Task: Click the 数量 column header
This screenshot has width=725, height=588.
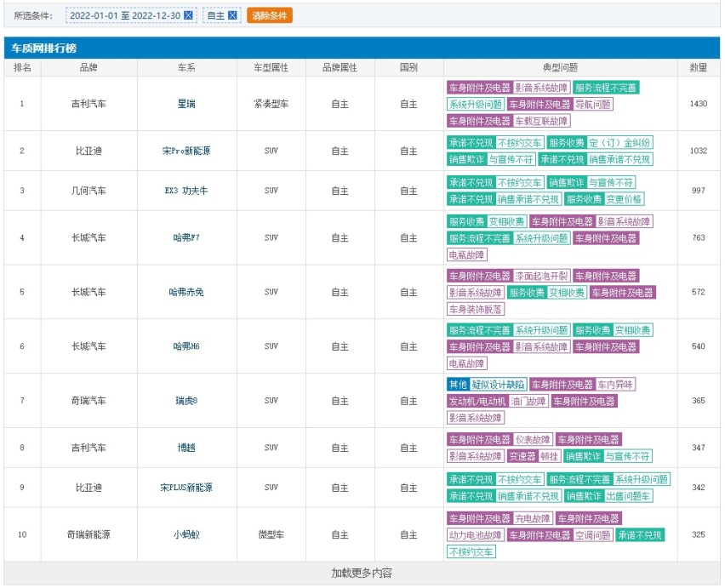Action: tap(698, 67)
